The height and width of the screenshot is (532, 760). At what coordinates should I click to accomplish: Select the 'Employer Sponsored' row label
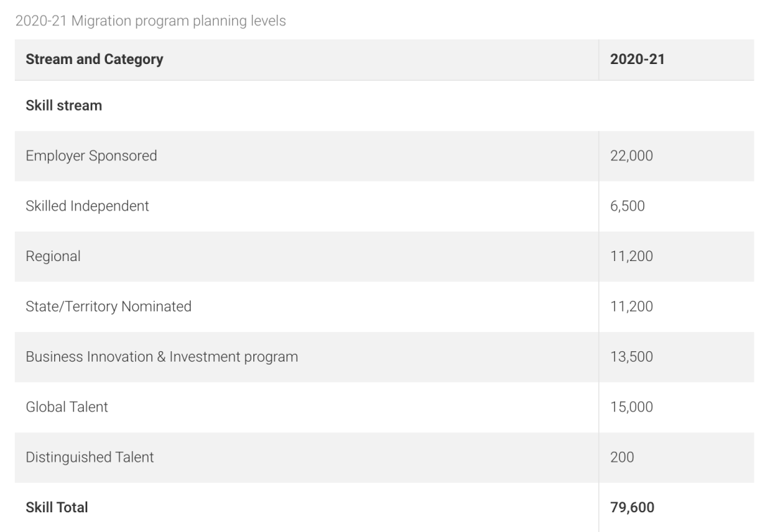pos(91,156)
